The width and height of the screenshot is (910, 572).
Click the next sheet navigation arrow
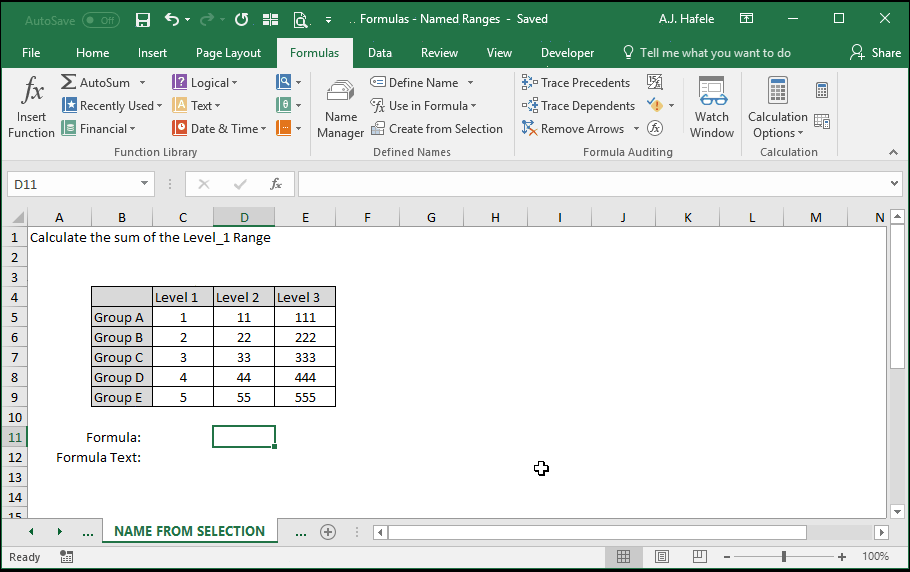pos(59,531)
